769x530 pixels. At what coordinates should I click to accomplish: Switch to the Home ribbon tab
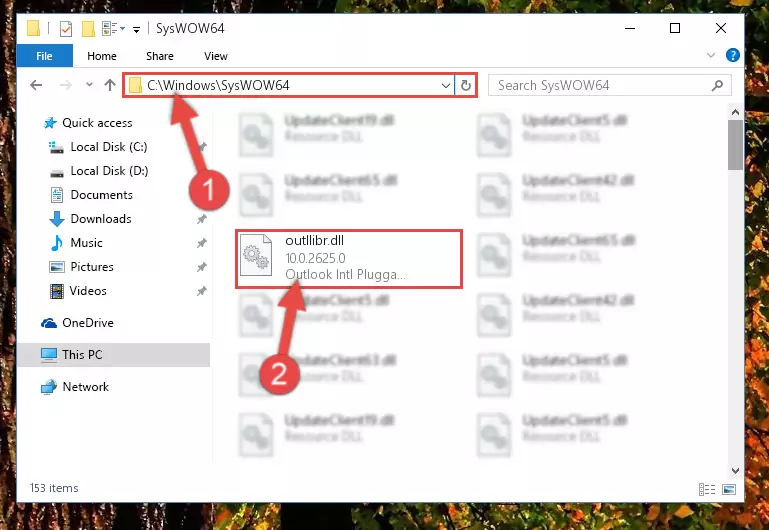[x=102, y=56]
